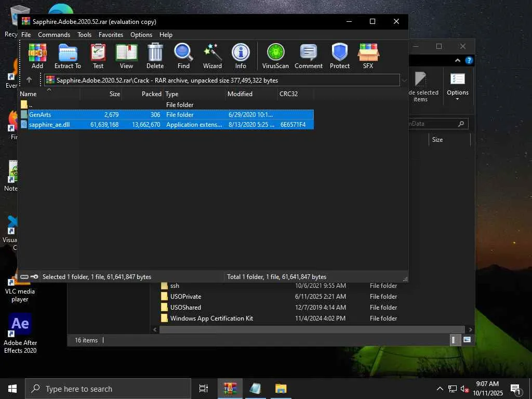
Task: Click the Explorer search magnifier icon
Action: click(461, 124)
